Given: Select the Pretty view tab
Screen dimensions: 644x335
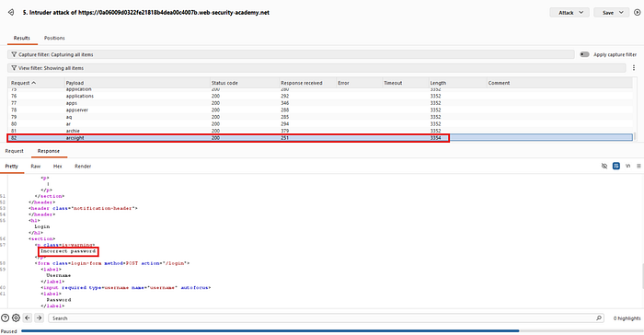Looking at the screenshot, I should coord(11,166).
